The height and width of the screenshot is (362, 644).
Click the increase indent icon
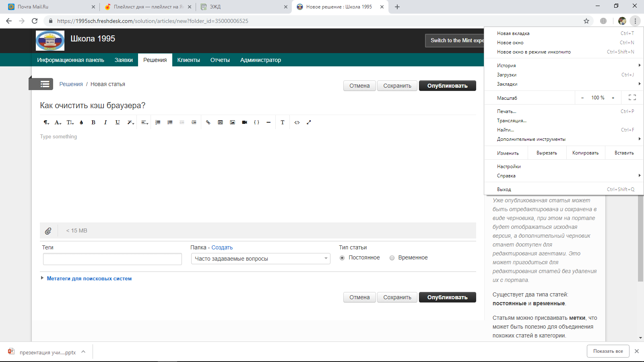point(194,122)
